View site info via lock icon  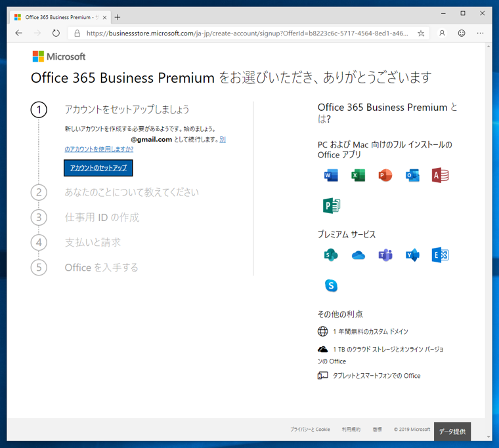pos(77,33)
